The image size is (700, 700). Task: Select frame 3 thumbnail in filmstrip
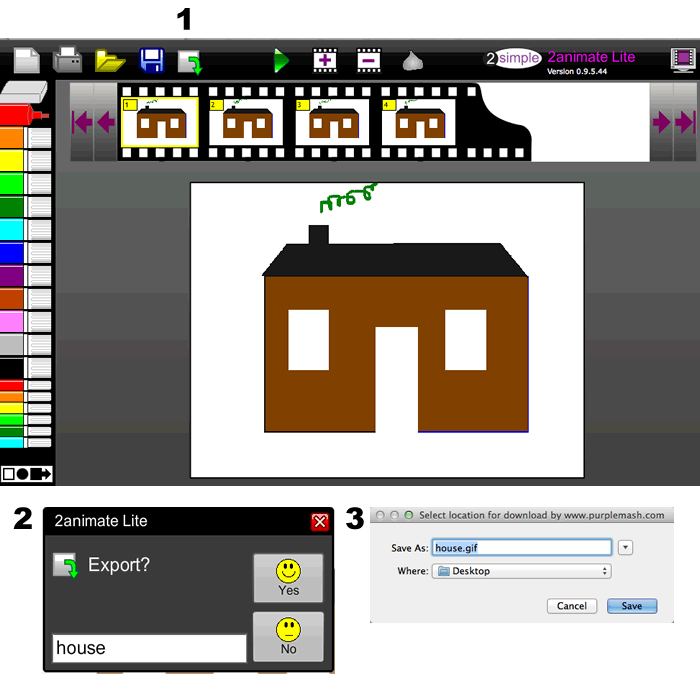332,122
